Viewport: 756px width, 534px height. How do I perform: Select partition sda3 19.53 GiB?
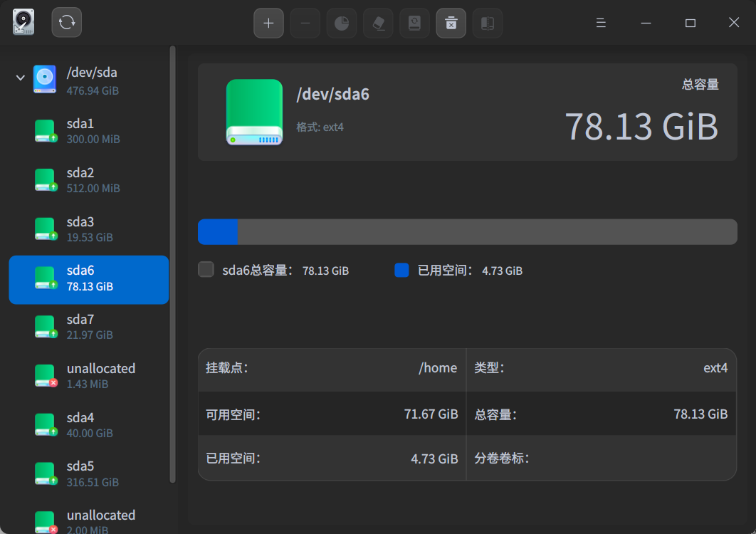89,229
